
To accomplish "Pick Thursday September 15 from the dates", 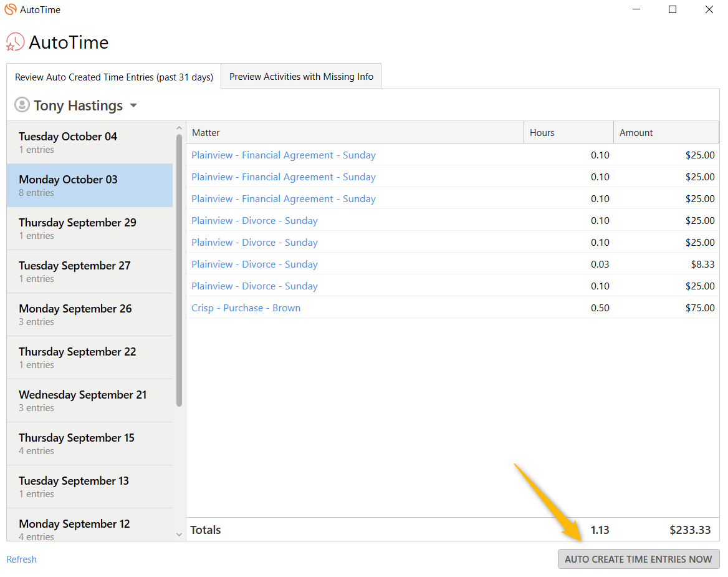I will 90,444.
